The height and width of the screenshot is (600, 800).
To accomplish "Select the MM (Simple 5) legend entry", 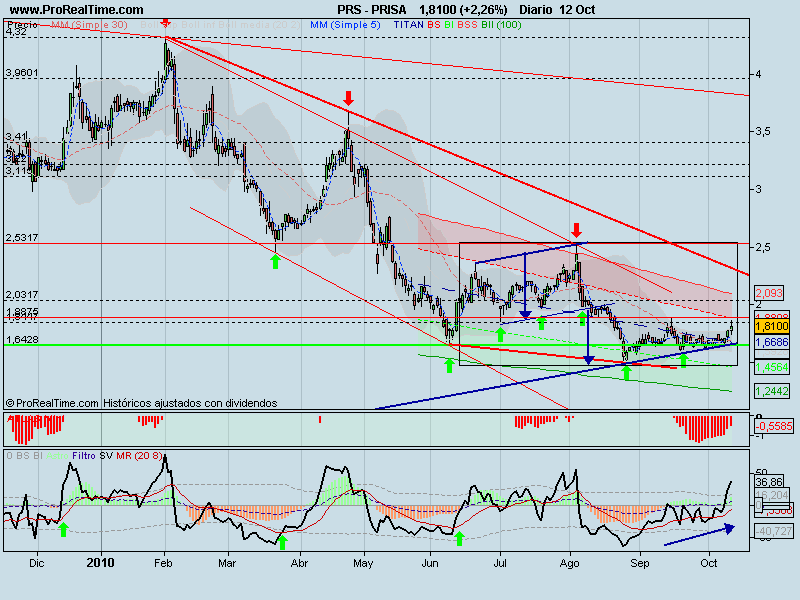I will (x=345, y=24).
